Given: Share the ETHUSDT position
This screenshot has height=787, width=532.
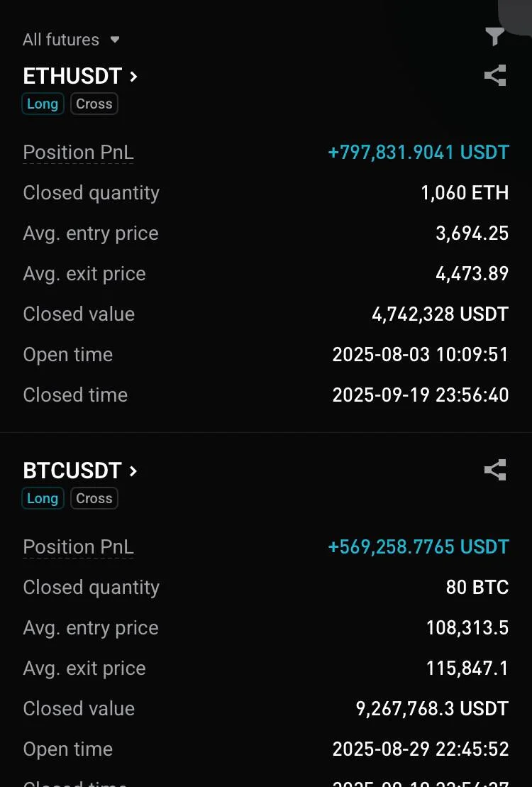Looking at the screenshot, I should coord(494,75).
